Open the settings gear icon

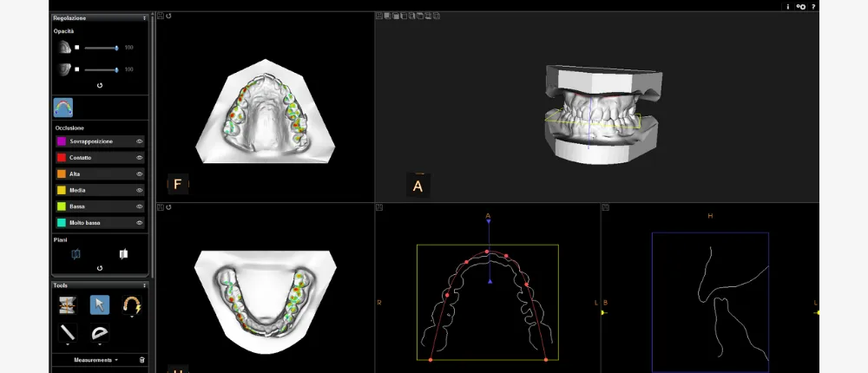coord(800,6)
